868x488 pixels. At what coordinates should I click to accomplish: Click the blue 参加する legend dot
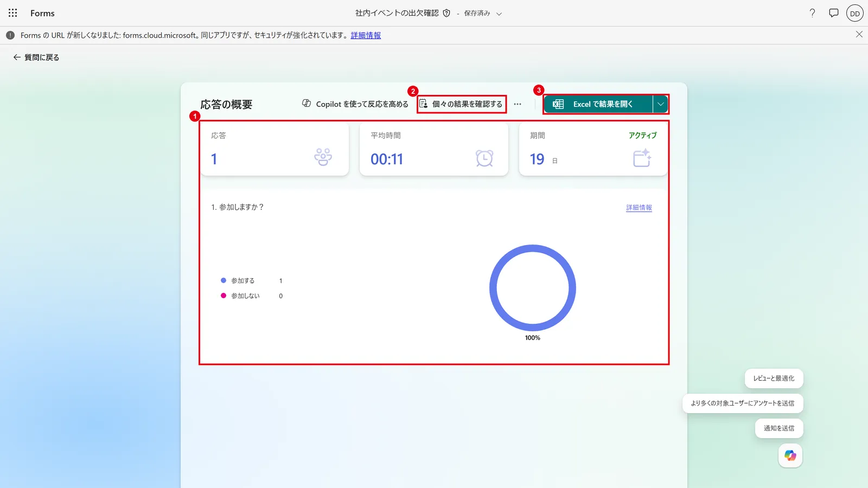point(224,280)
